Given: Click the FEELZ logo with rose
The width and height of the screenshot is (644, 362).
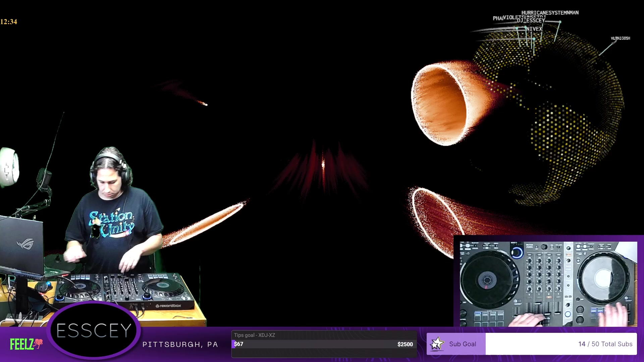Looking at the screenshot, I should [26, 344].
